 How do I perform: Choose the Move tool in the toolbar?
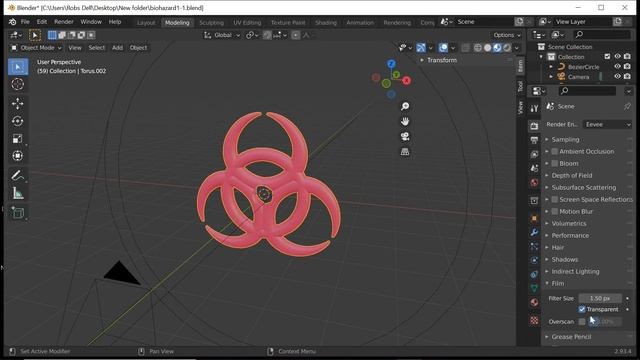point(18,104)
